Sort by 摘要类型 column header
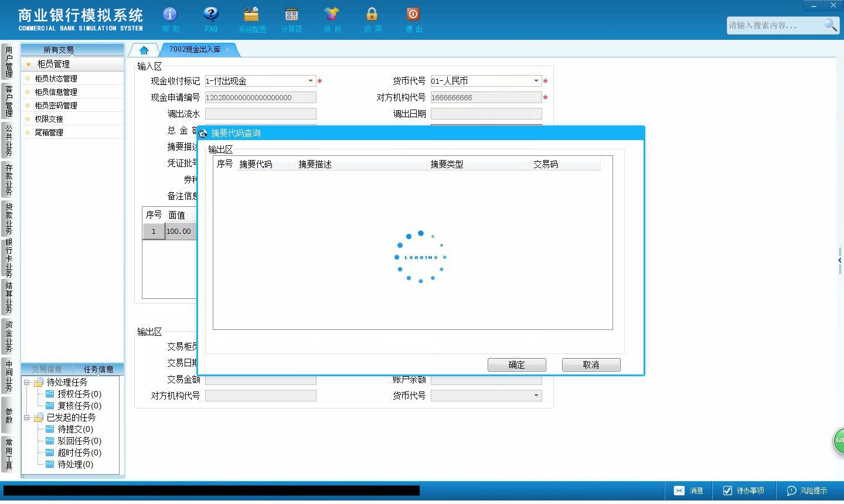 (x=478, y=164)
